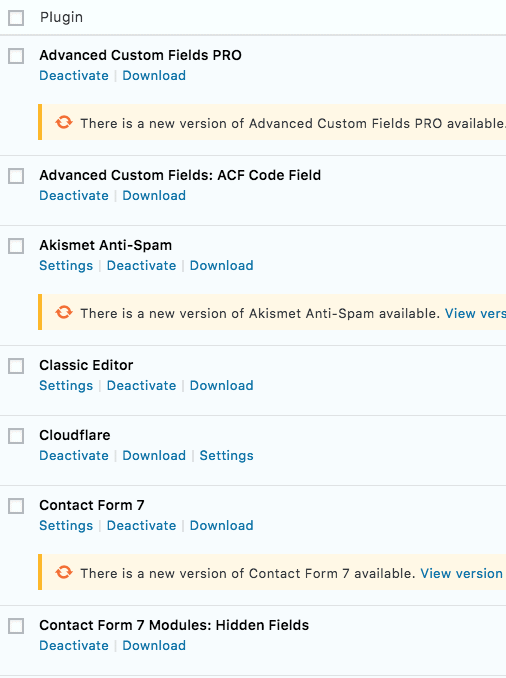Sort by the Plugin column header
The image size is (506, 678).
pyautogui.click(x=61, y=17)
